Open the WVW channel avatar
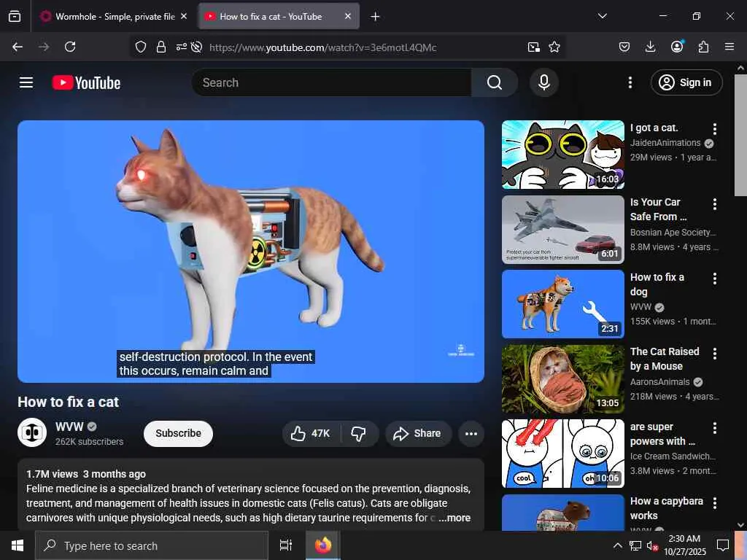Screen dimensions: 747x560 click(x=32, y=432)
